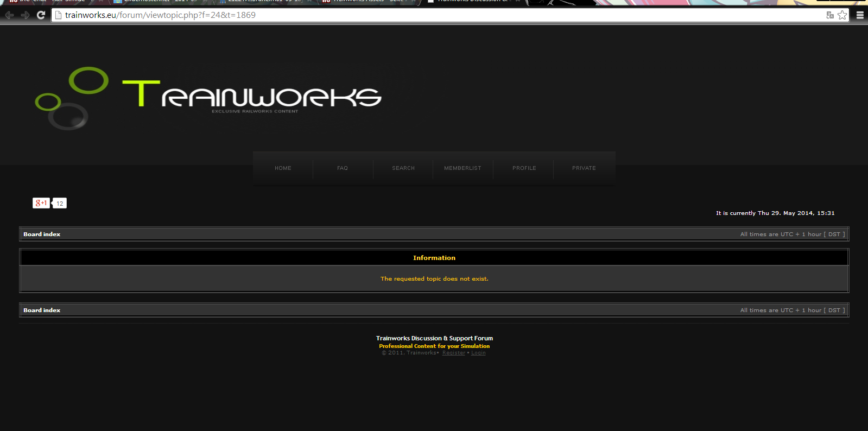868x431 pixels.
Task: Open the Chrome hamburger menu
Action: (x=860, y=15)
